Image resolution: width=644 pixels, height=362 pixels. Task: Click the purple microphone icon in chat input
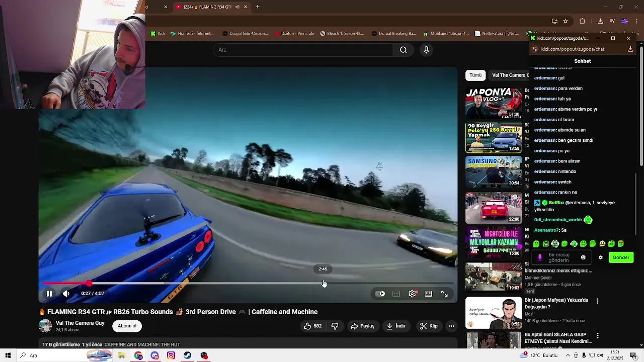point(540,257)
